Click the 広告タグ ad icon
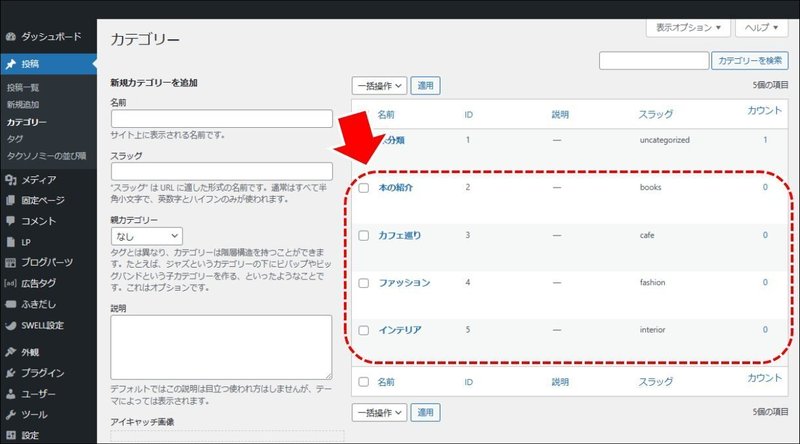Screen dimensions: 800x444 [11, 283]
